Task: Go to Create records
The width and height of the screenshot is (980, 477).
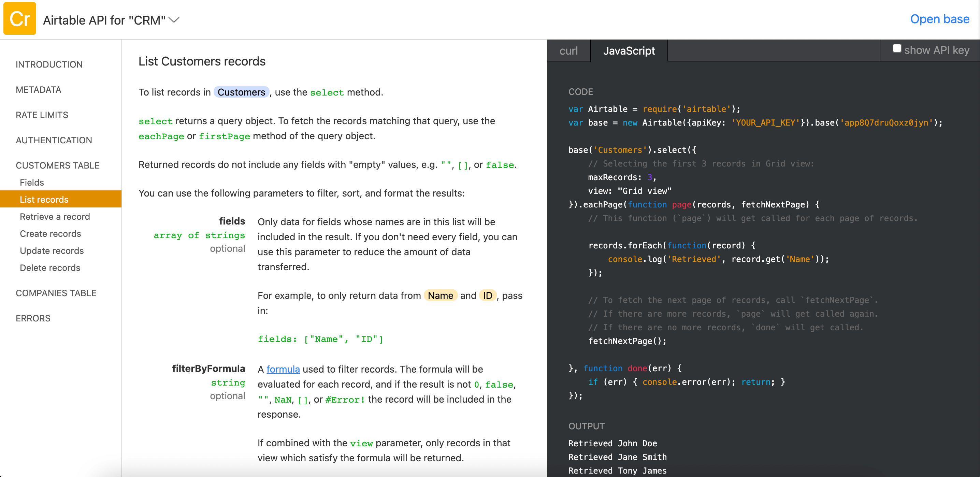Action: (x=50, y=234)
